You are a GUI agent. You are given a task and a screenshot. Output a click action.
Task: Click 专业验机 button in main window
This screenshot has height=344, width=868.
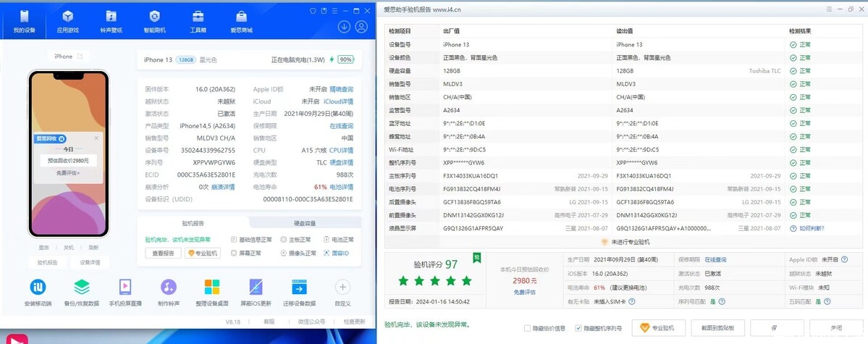(x=203, y=253)
